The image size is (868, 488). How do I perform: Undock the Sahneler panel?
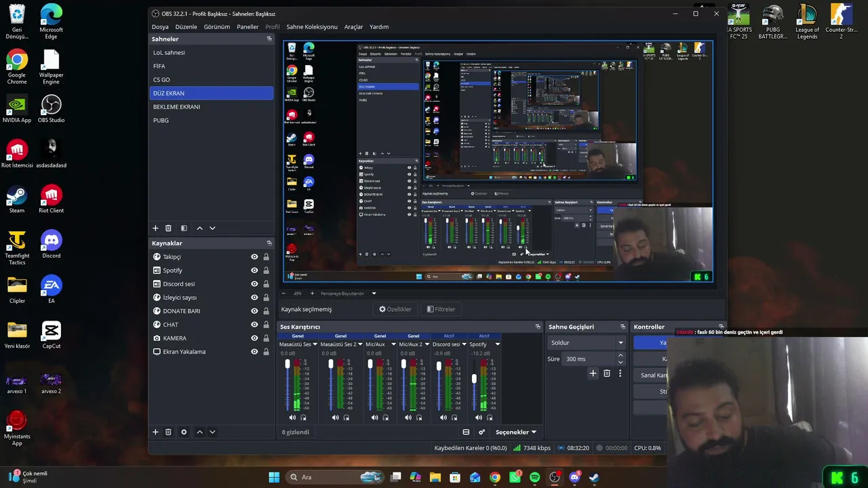269,39
